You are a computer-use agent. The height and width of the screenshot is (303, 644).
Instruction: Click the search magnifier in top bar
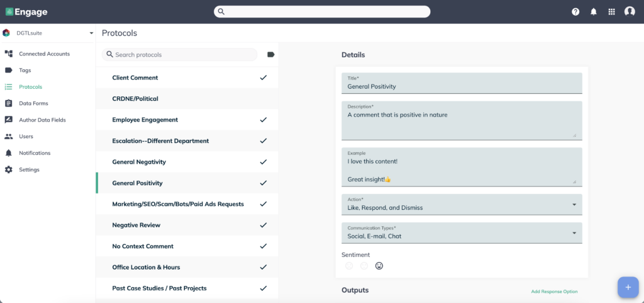tap(221, 11)
